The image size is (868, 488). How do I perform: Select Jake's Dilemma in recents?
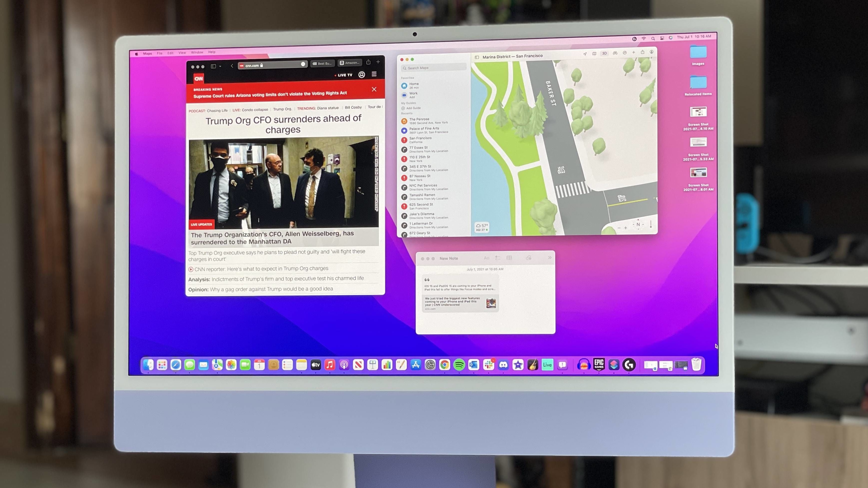434,216
